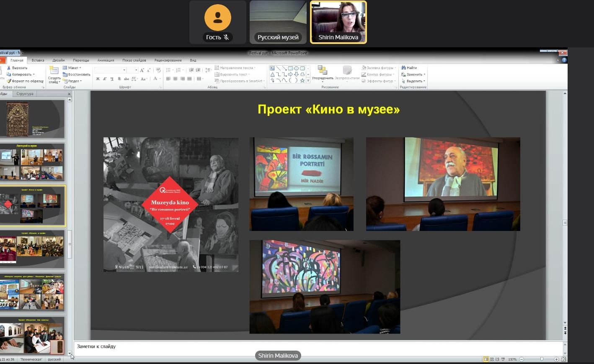This screenshot has height=364, width=594.
Task: Select the 'Лекторий в музее' slide thumbnail
Action: (x=32, y=162)
